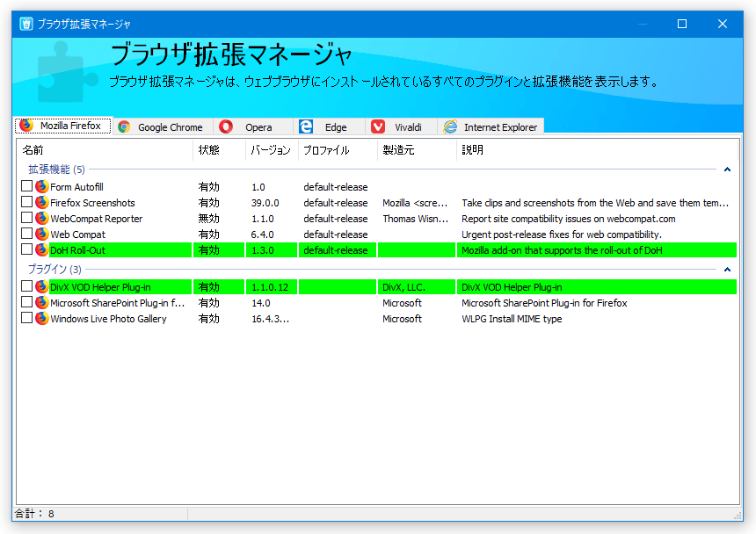The width and height of the screenshot is (756, 534).
Task: Select the Windows Live Photo Gallery name
Action: pos(108,319)
